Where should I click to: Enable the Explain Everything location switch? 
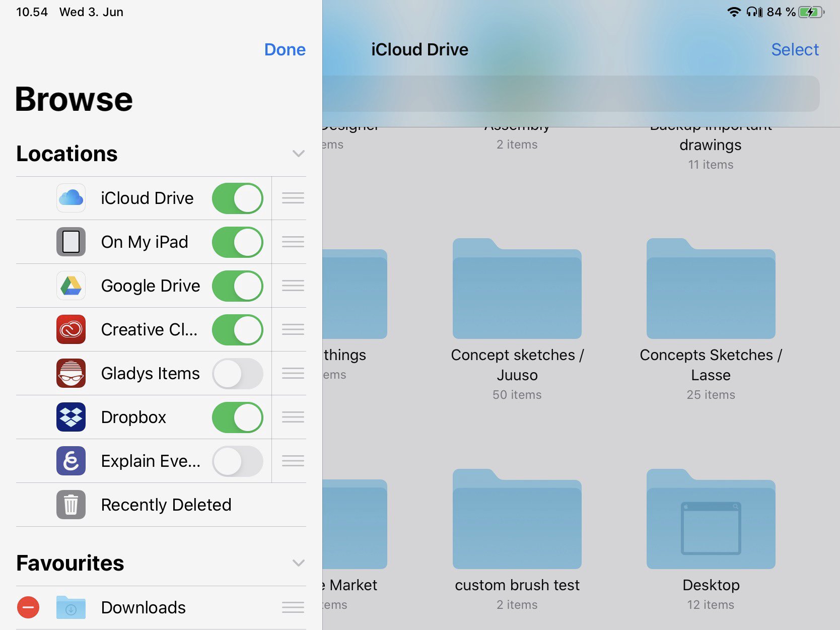[238, 461]
